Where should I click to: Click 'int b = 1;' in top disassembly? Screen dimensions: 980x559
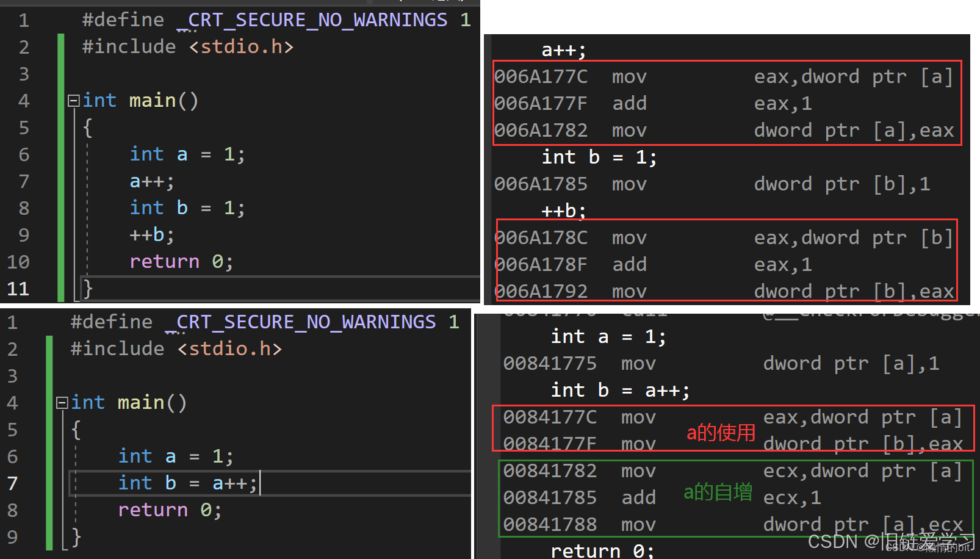click(599, 157)
